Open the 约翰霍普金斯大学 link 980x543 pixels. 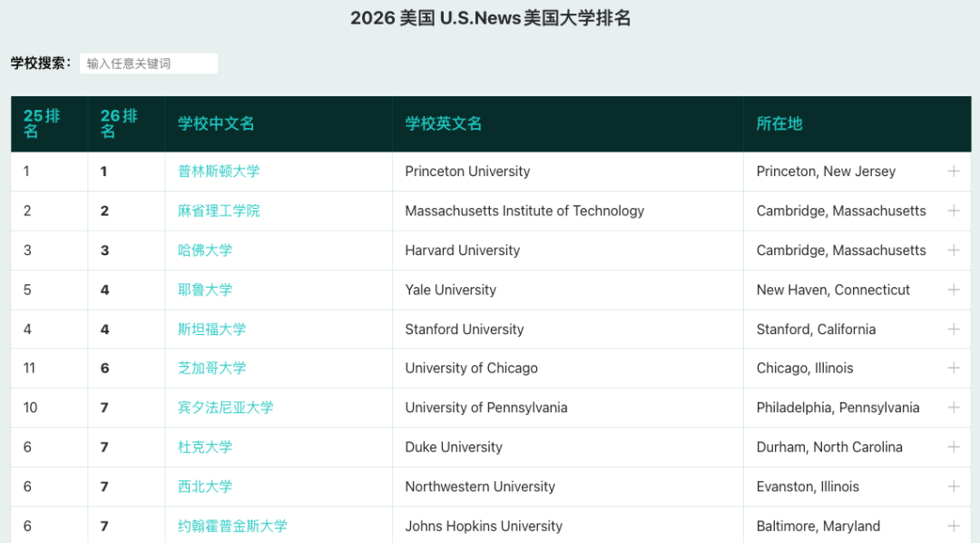[x=233, y=525]
